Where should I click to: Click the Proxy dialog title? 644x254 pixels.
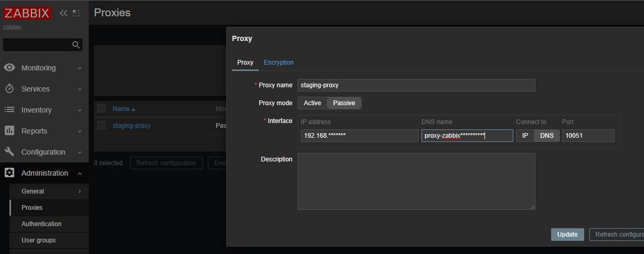(x=242, y=38)
